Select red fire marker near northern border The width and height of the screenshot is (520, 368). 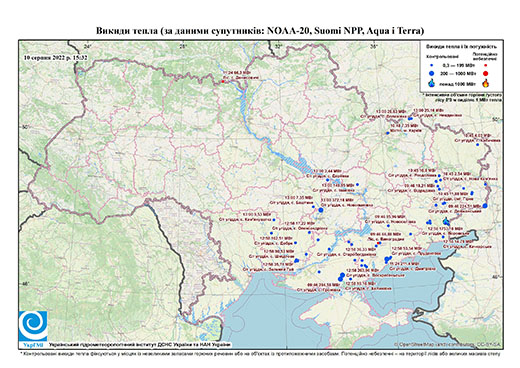223,81
